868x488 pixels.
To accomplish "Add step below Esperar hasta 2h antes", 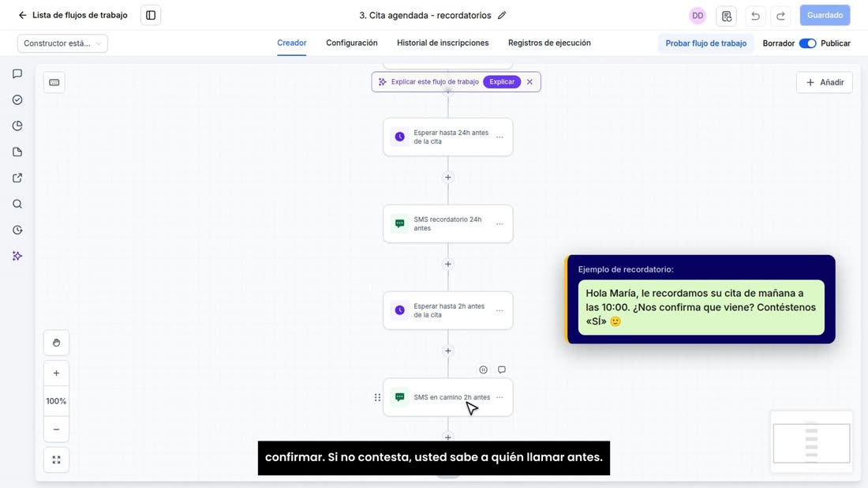I will point(448,351).
